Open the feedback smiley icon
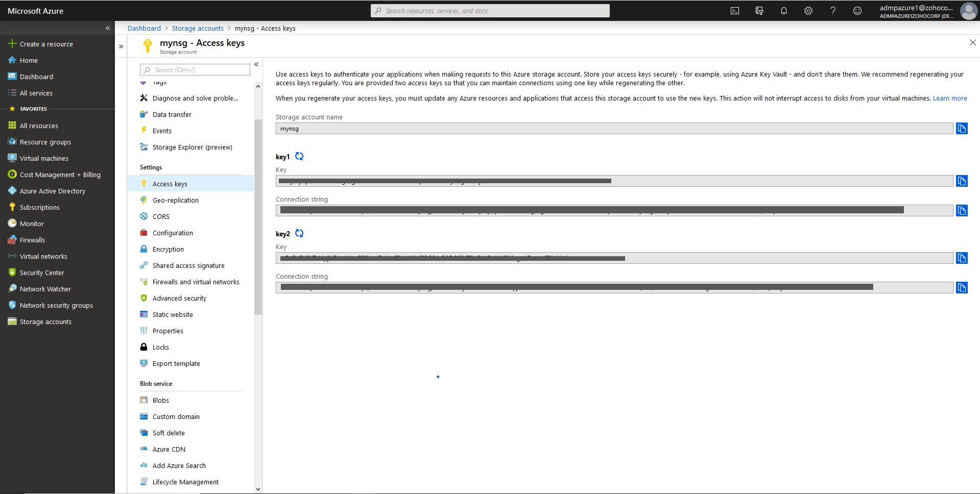Image resolution: width=980 pixels, height=494 pixels. 857,11
